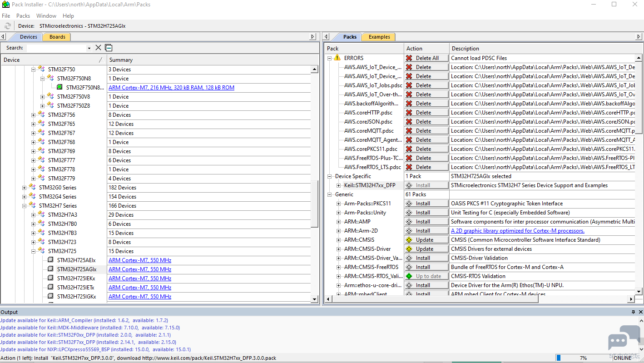The width and height of the screenshot is (644, 363).
Task: Focus the device Search input field
Action: 56,48
